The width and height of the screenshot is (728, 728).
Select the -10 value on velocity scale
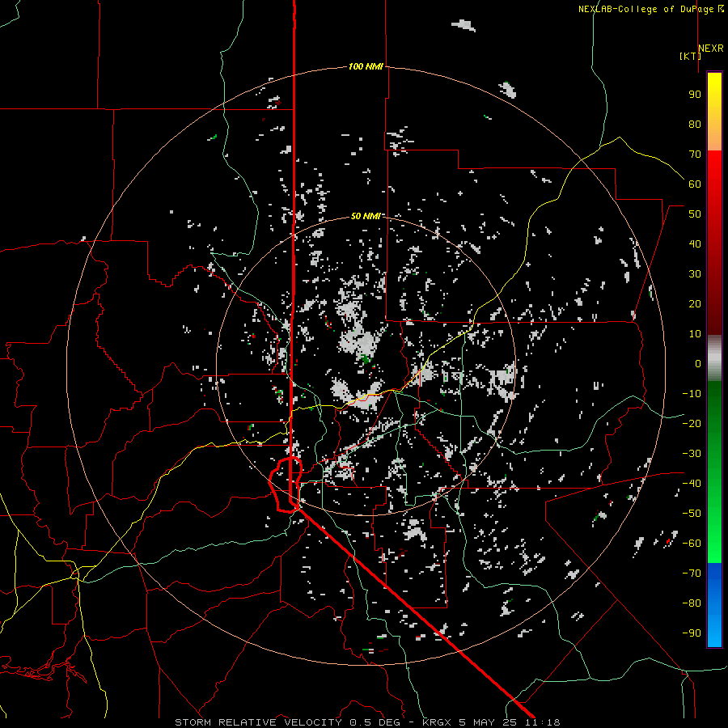[692, 394]
